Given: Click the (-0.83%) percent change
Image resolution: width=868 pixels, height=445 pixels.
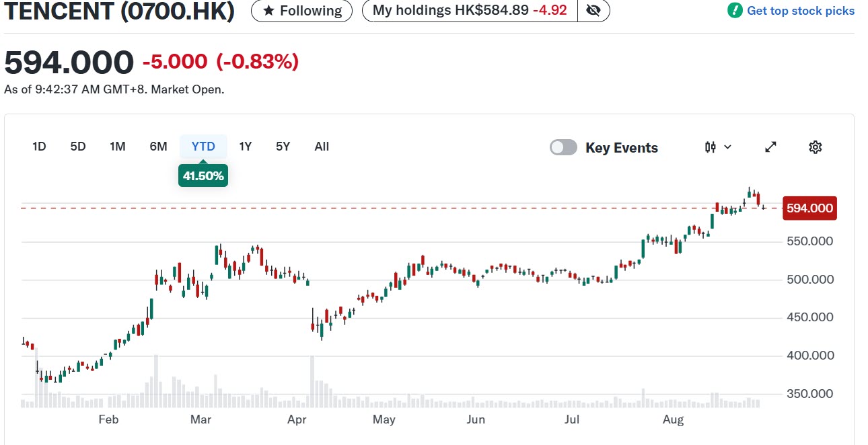Looking at the screenshot, I should (x=257, y=62).
